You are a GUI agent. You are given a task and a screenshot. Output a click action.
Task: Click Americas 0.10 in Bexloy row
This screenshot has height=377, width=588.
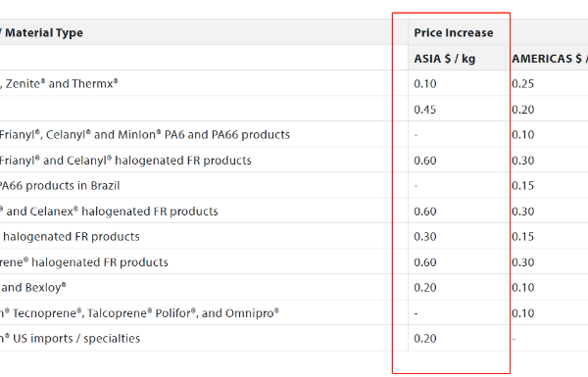click(522, 288)
